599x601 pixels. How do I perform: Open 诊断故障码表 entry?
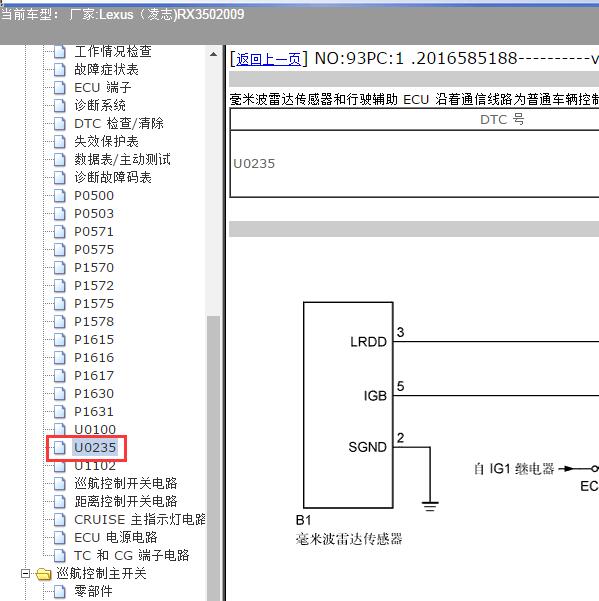(113, 177)
